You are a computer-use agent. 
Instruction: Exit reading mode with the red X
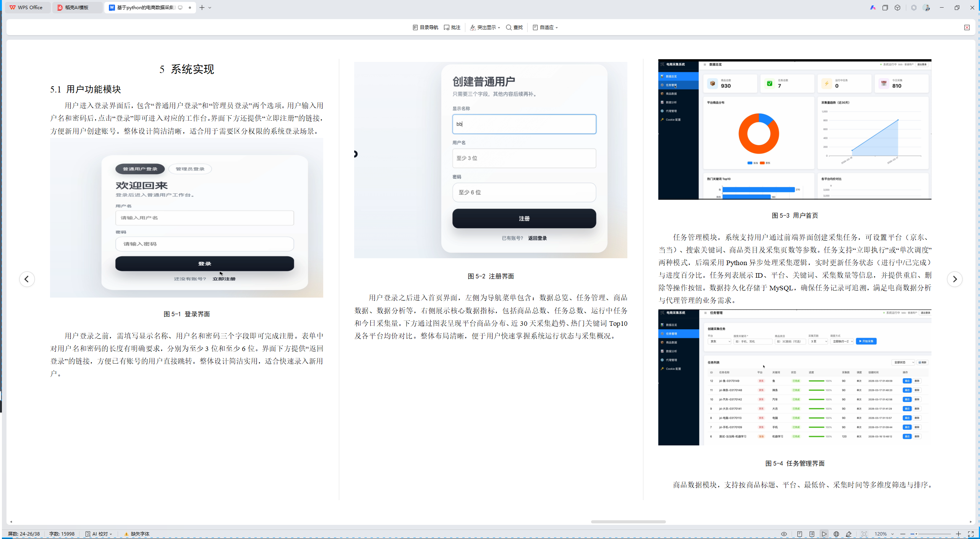click(967, 28)
